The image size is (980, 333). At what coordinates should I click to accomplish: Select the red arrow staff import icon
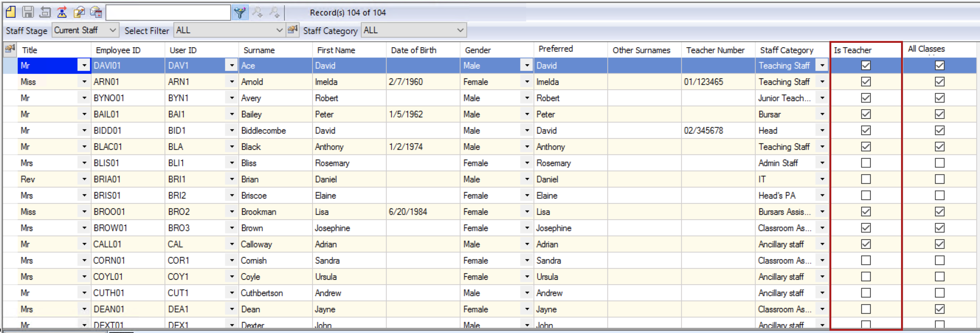tap(62, 12)
